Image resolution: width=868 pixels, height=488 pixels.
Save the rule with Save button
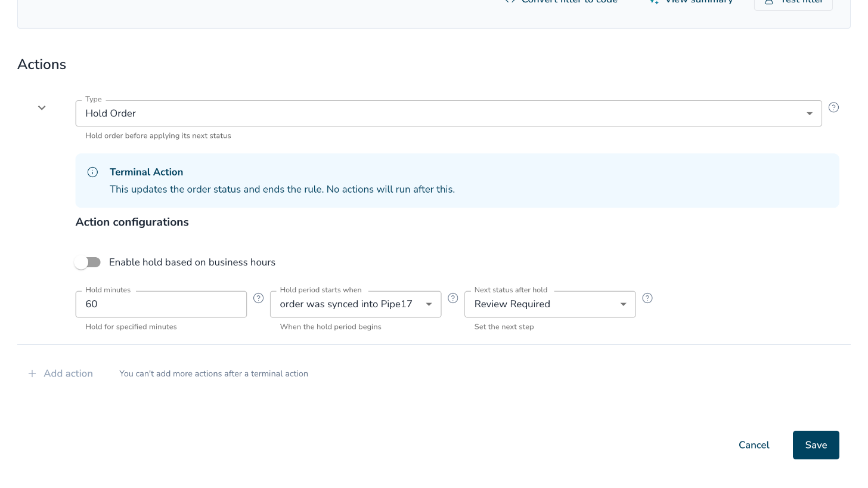(816, 445)
